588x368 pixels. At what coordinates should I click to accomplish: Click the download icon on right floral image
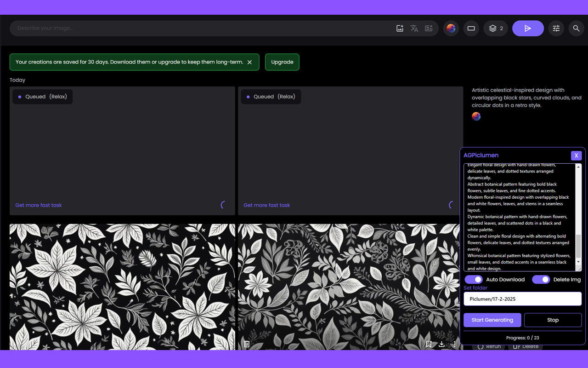[x=441, y=344]
